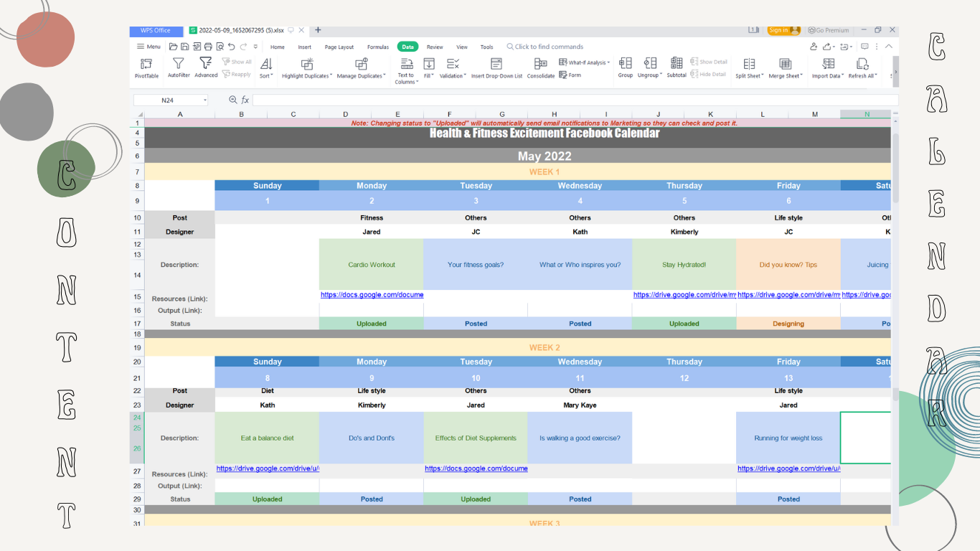
Task: Click Go Premium
Action: [829, 30]
